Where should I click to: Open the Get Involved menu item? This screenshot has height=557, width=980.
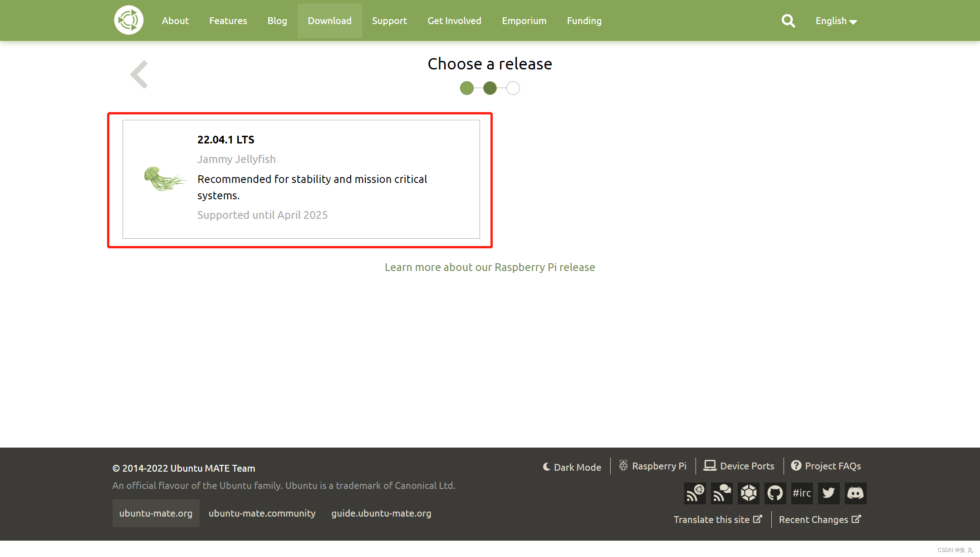pyautogui.click(x=454, y=20)
